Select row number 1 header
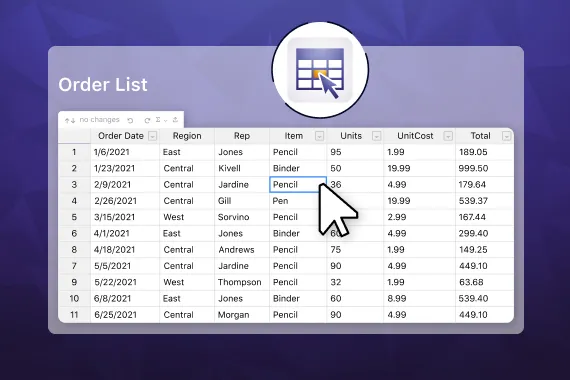The height and width of the screenshot is (380, 570). (74, 152)
